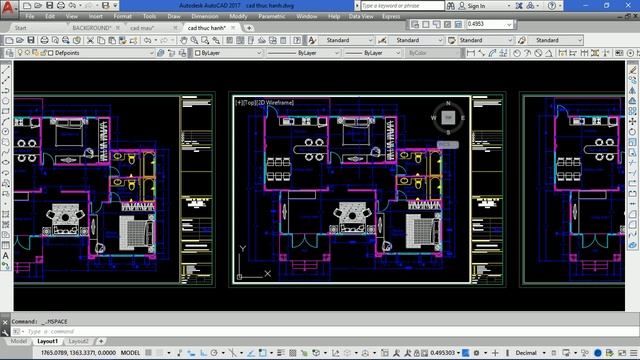Open the ByLayer color control dropdown

(258, 53)
